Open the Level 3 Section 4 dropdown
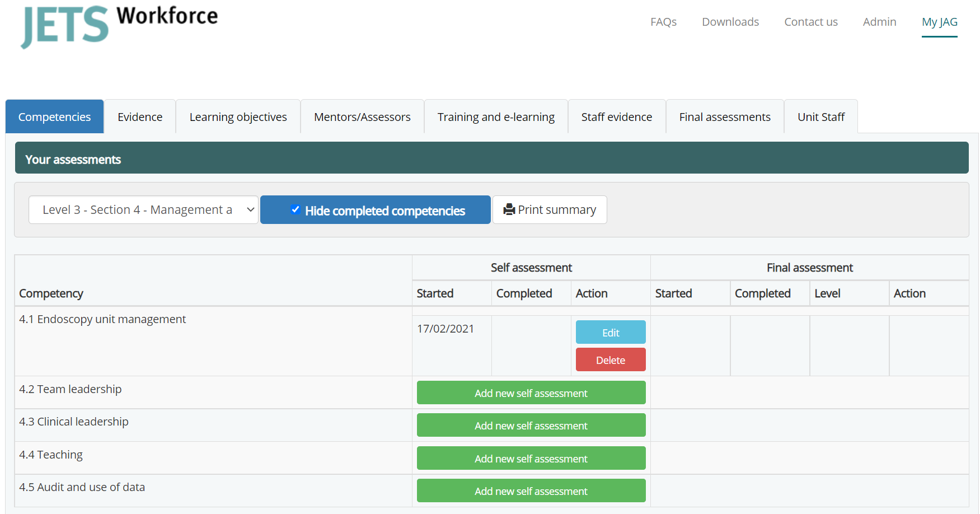This screenshot has height=514, width=980. [143, 209]
